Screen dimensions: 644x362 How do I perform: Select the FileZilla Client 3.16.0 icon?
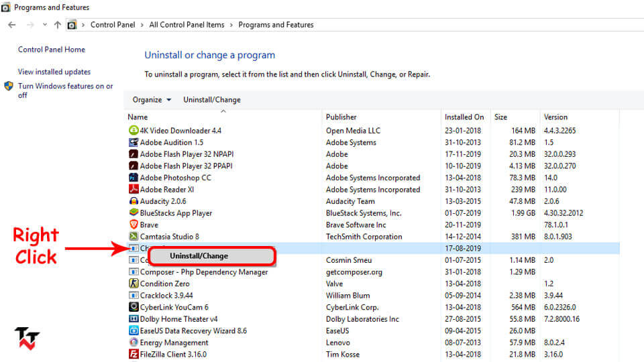pos(133,354)
